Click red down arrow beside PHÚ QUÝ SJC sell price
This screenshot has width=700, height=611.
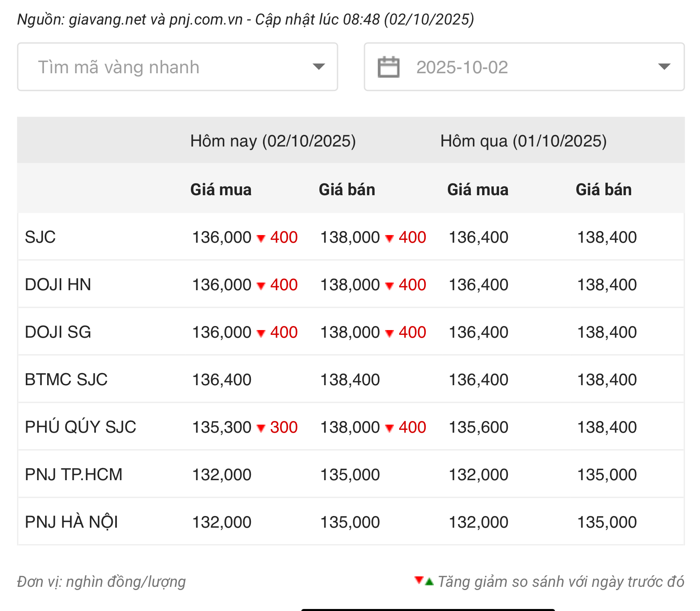pos(389,428)
